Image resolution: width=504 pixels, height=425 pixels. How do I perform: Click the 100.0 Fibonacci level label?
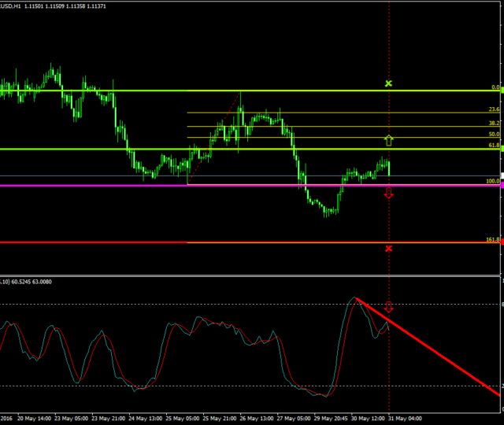pyautogui.click(x=493, y=181)
